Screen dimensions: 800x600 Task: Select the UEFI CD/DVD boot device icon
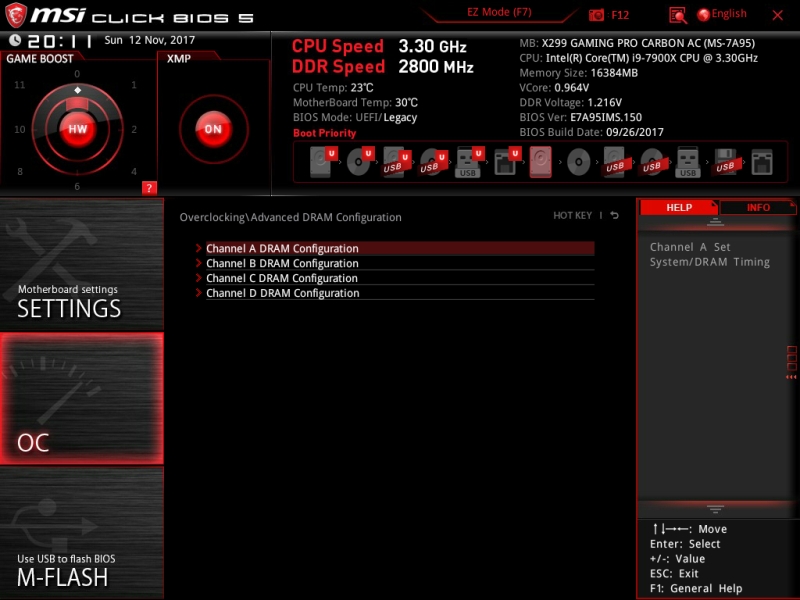[359, 162]
